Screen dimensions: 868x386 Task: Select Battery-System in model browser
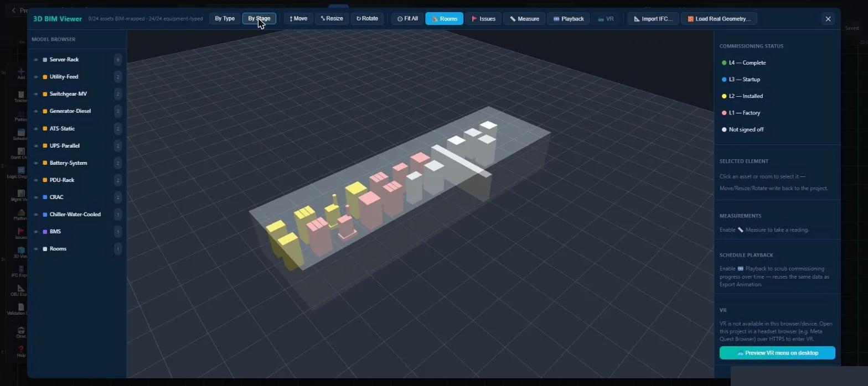(68, 163)
